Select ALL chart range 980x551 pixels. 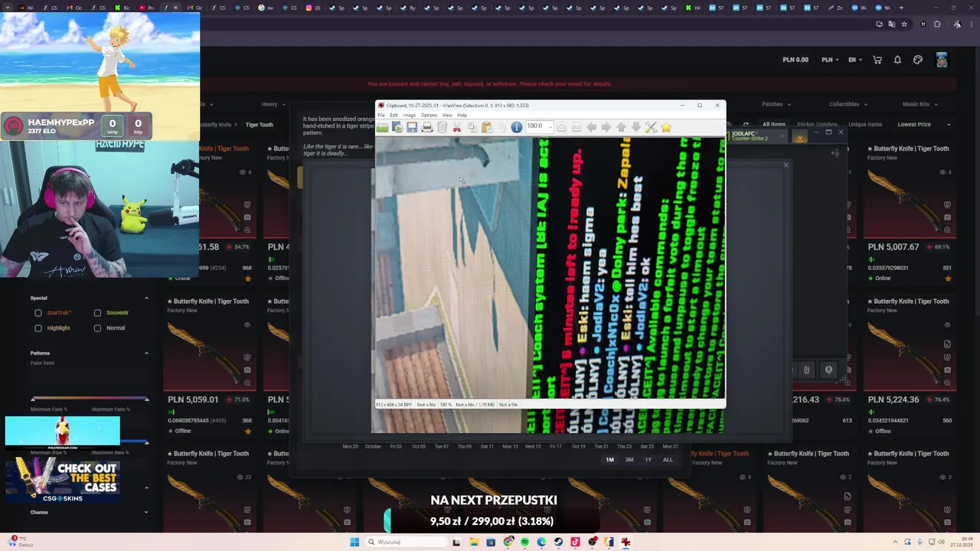point(668,460)
